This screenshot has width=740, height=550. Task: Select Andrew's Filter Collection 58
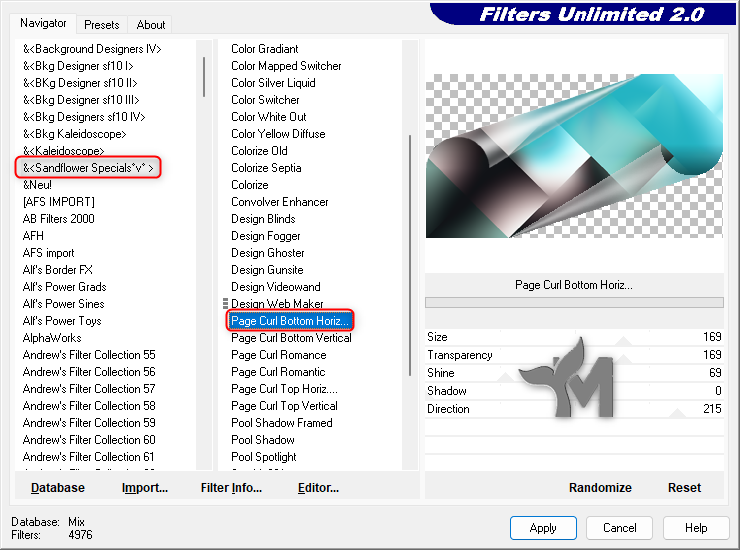[x=89, y=406]
